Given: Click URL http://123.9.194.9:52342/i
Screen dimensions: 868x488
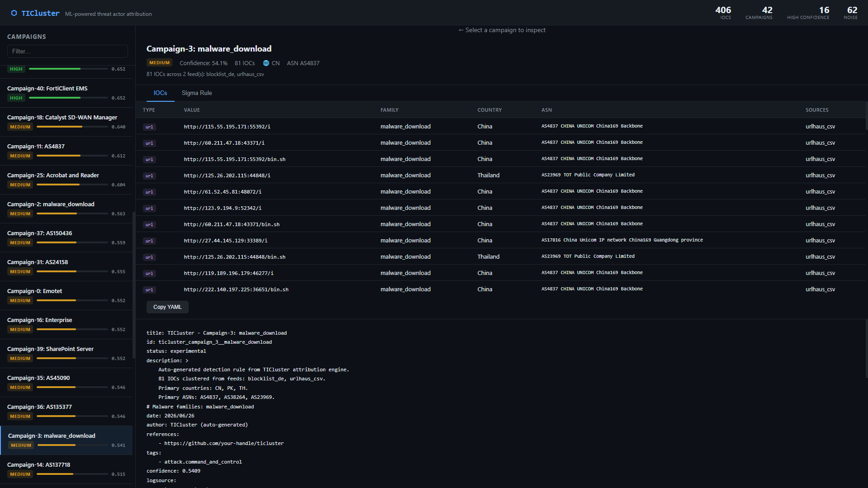Looking at the screenshot, I should [x=223, y=208].
